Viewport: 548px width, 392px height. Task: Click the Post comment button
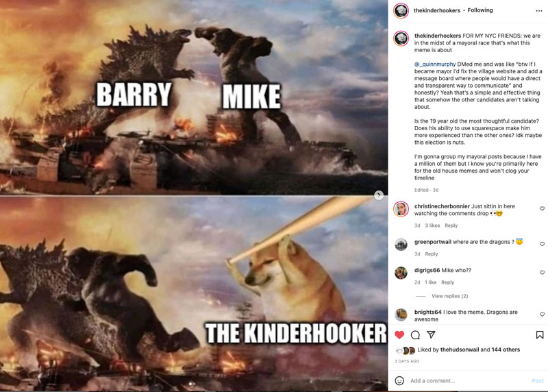[x=538, y=381]
